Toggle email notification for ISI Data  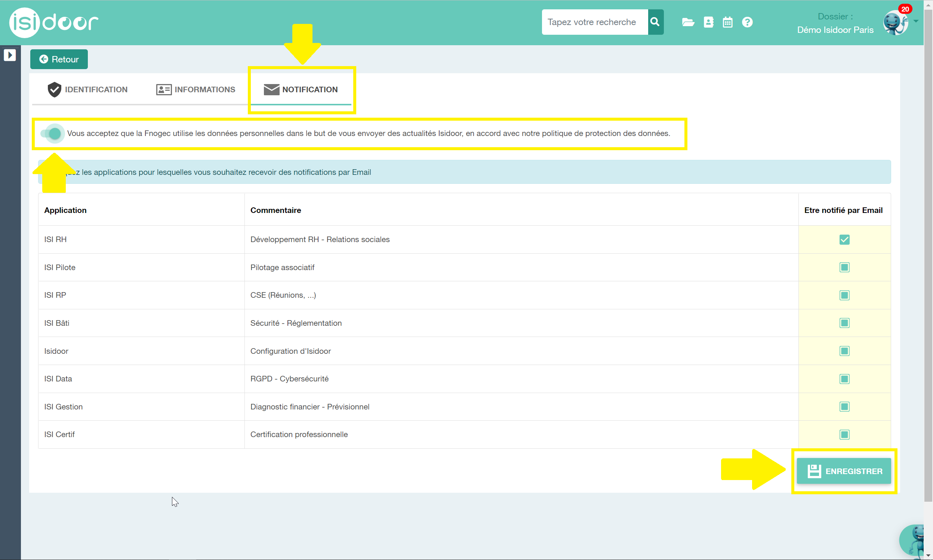pos(844,379)
